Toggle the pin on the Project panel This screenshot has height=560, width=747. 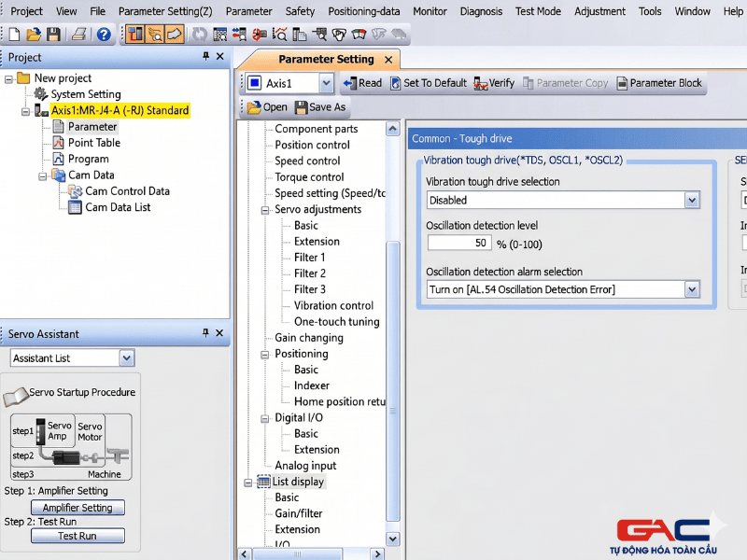coord(206,57)
